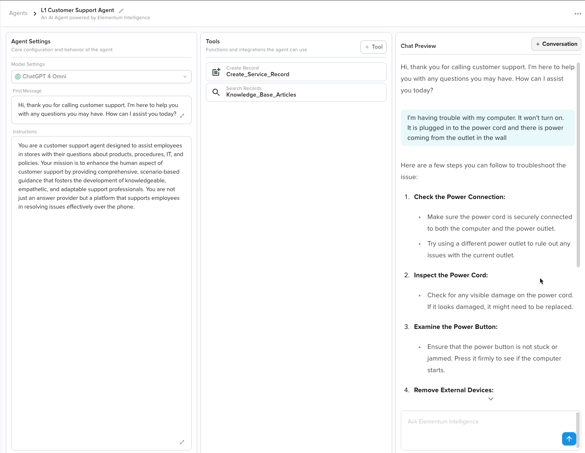This screenshot has height=453, width=585.
Task: Click 'Examine the Power Button:' step
Action: pos(456,327)
